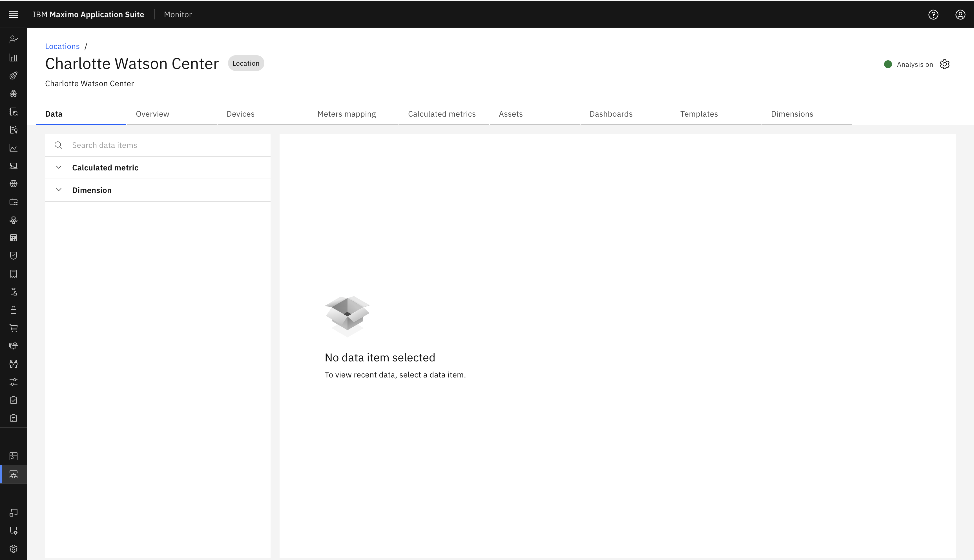This screenshot has width=974, height=560.
Task: Click the slider settings sidebar icon
Action: 14,382
